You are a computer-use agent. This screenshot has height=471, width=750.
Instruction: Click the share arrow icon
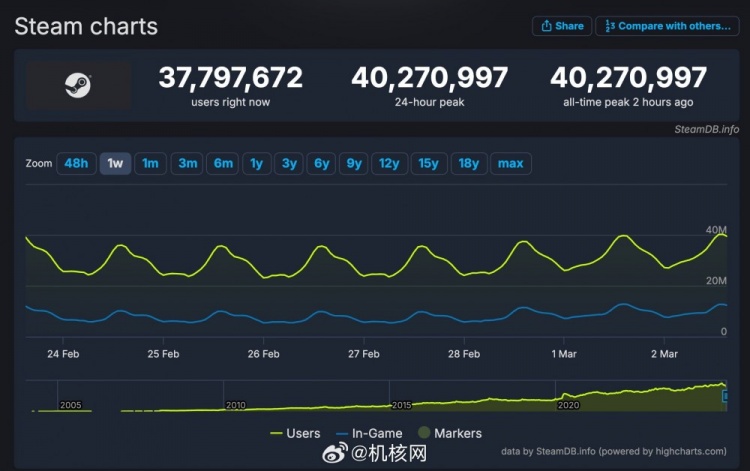[546, 26]
